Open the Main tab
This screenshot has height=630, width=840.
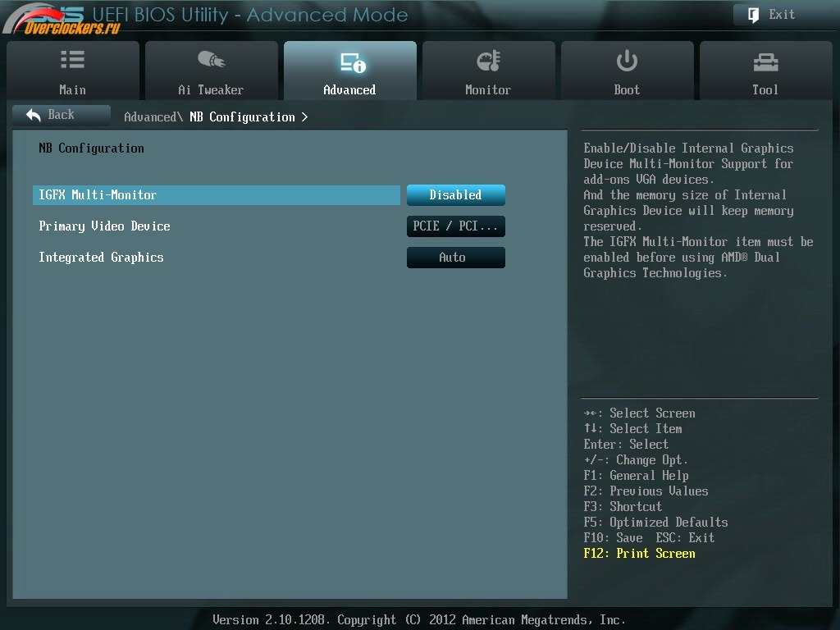[x=73, y=71]
